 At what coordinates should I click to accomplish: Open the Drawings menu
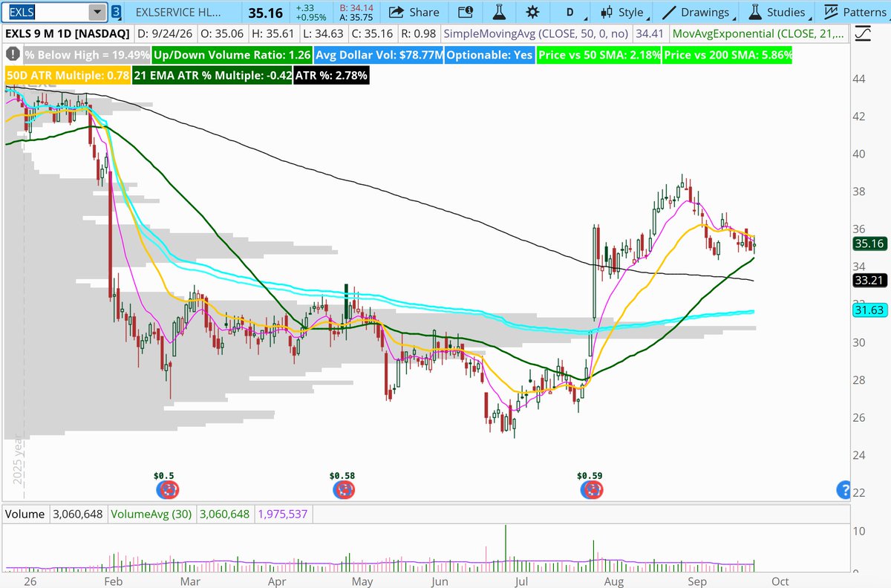coord(698,12)
